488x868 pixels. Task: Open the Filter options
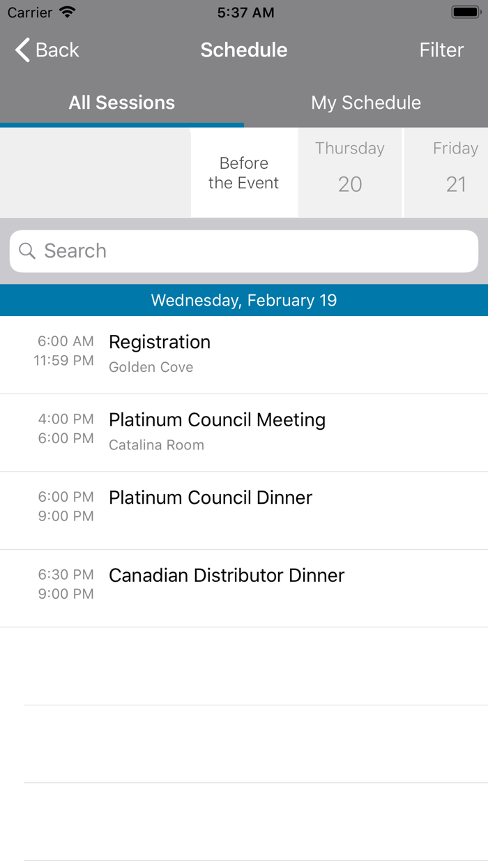(x=441, y=50)
